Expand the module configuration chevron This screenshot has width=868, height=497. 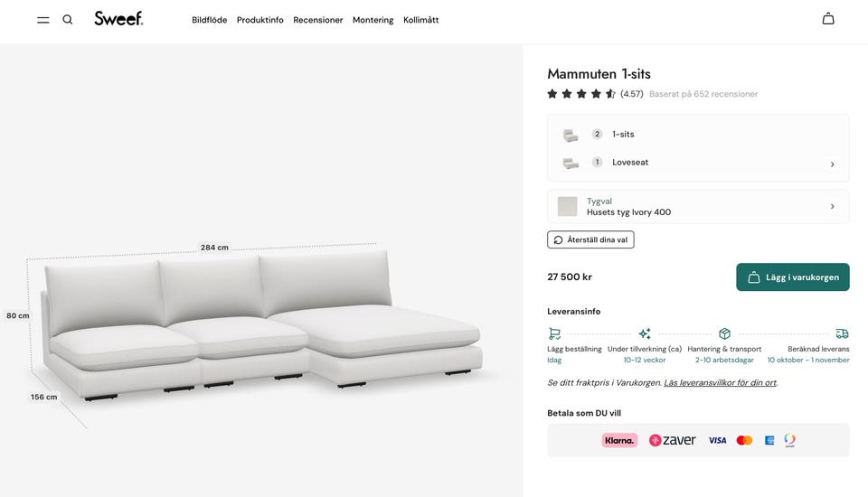(832, 164)
